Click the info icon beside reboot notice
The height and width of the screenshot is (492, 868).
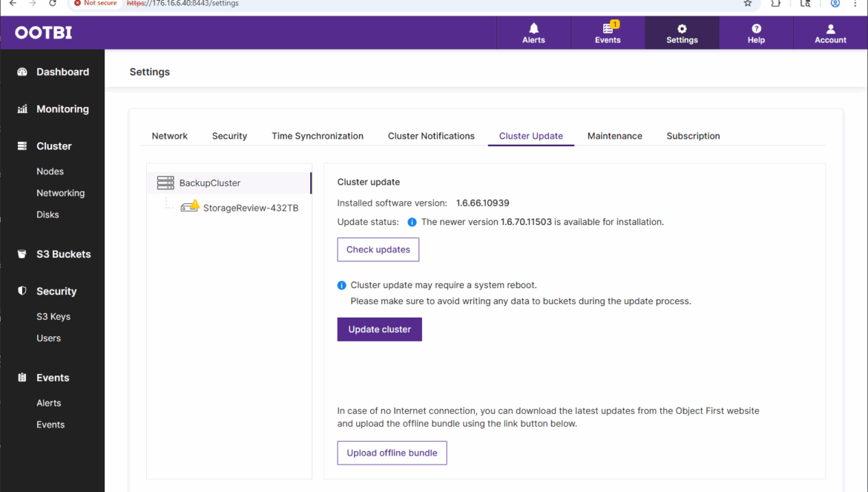pos(341,286)
